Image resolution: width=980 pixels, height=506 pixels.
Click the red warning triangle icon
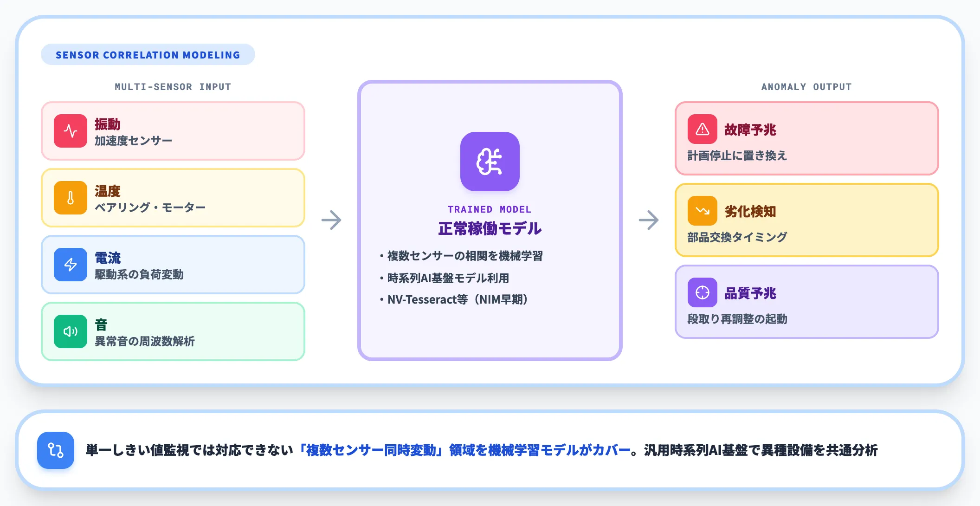[703, 129]
